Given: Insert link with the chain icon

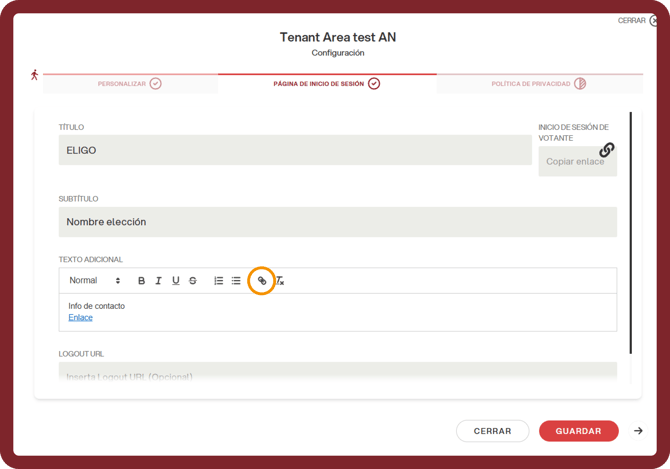Looking at the screenshot, I should pyautogui.click(x=262, y=281).
